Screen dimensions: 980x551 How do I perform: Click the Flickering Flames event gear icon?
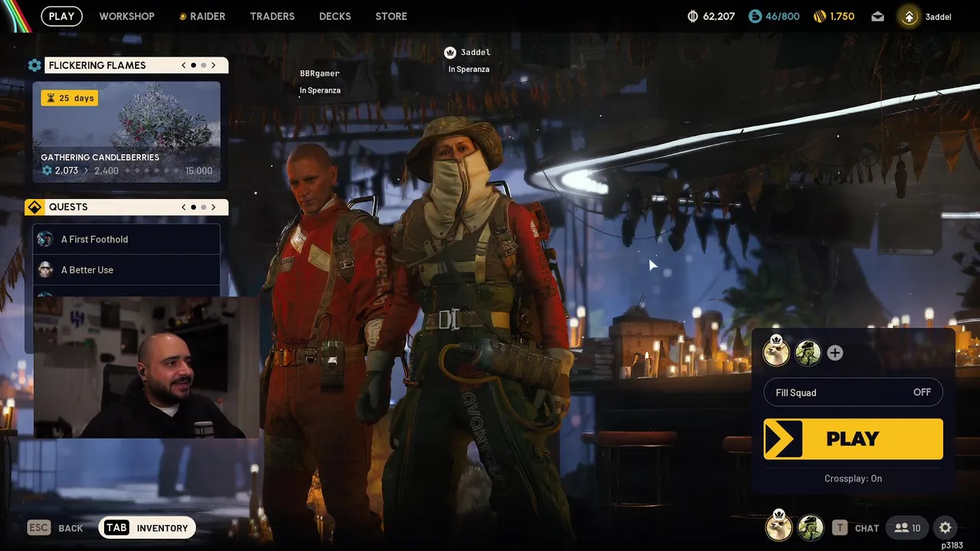pyautogui.click(x=34, y=66)
